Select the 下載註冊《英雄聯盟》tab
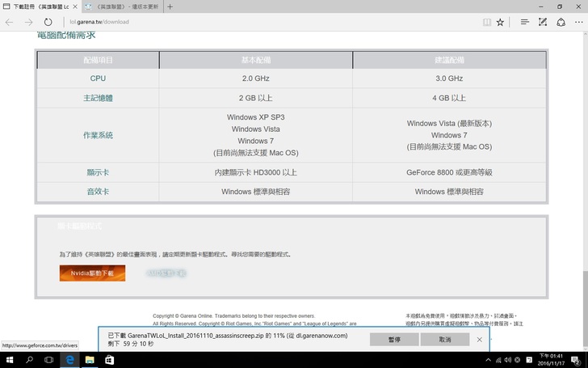The height and width of the screenshot is (368, 588). click(x=40, y=6)
